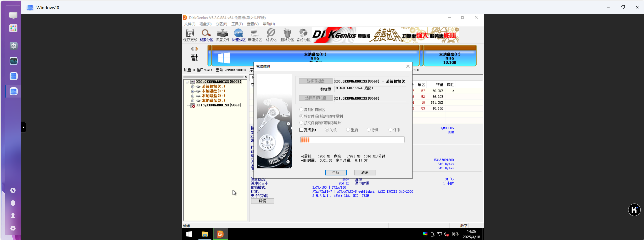The height and width of the screenshot is (240, 644).
Task: Expand the 系统保留(C:) tree node
Action: (x=193, y=87)
